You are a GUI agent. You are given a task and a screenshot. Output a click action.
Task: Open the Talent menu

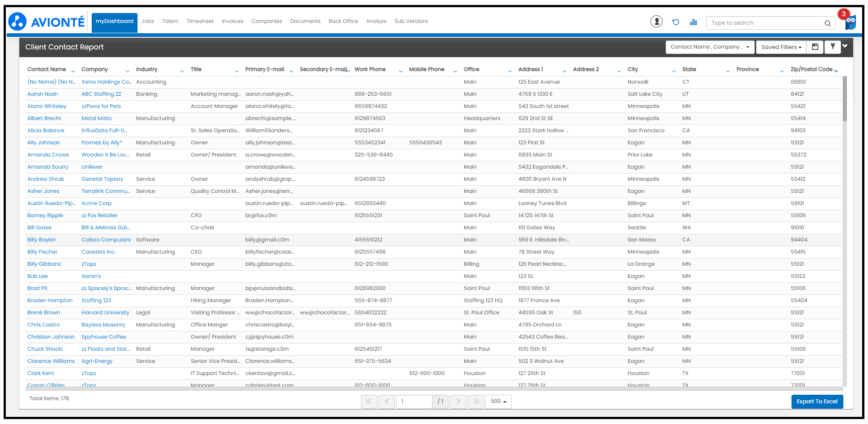click(170, 21)
